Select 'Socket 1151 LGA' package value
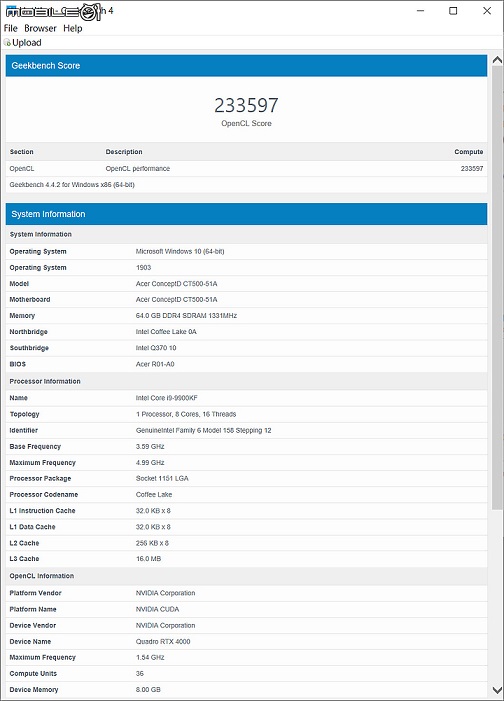 pyautogui.click(x=162, y=478)
